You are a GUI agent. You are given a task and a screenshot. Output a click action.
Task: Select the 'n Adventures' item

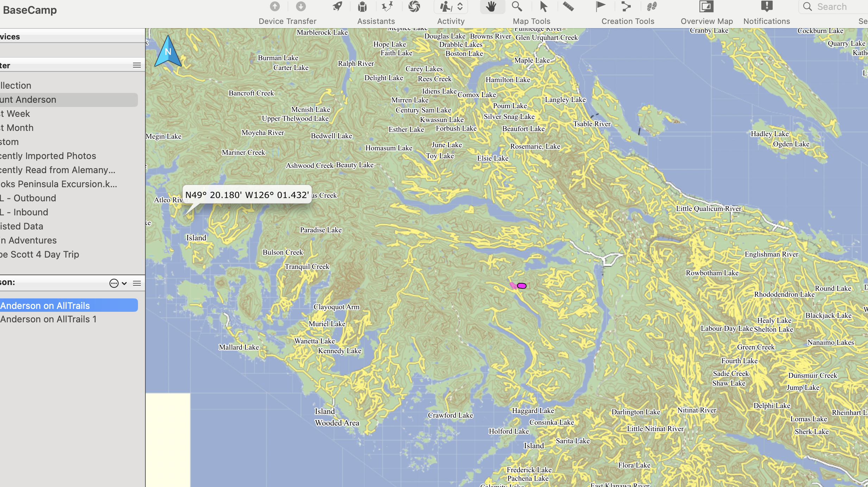[x=69, y=240]
